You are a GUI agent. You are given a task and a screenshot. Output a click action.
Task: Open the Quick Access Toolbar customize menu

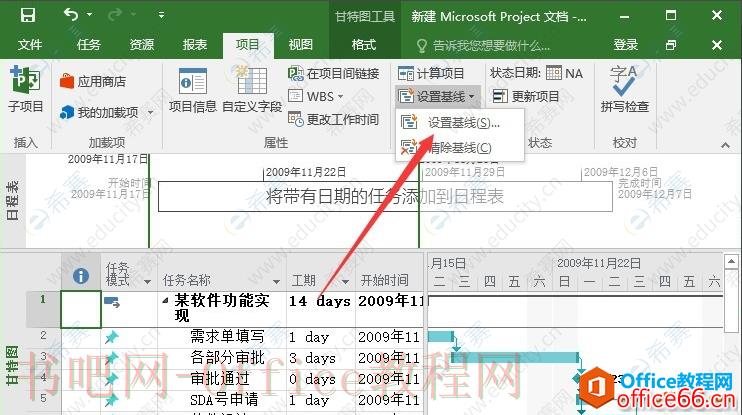tap(161, 15)
